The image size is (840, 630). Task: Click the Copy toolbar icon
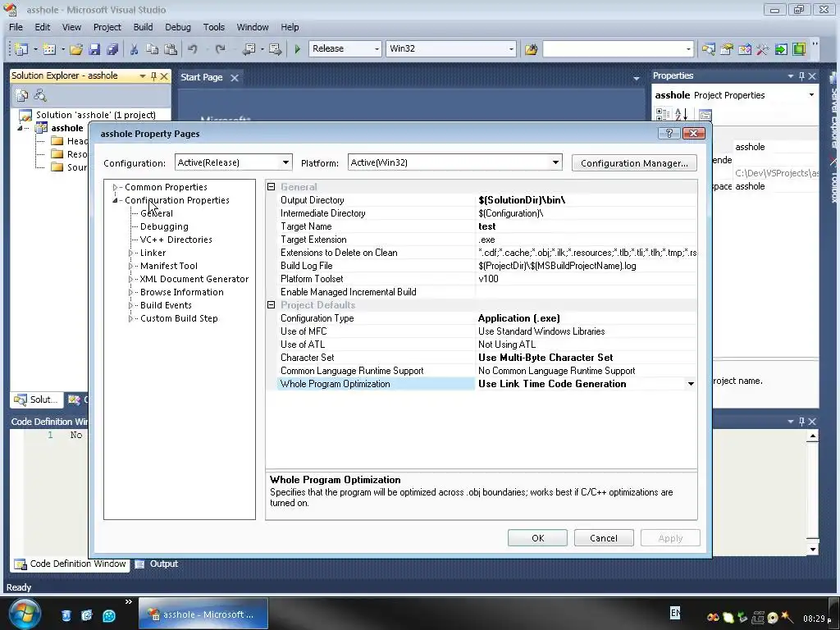(x=152, y=48)
